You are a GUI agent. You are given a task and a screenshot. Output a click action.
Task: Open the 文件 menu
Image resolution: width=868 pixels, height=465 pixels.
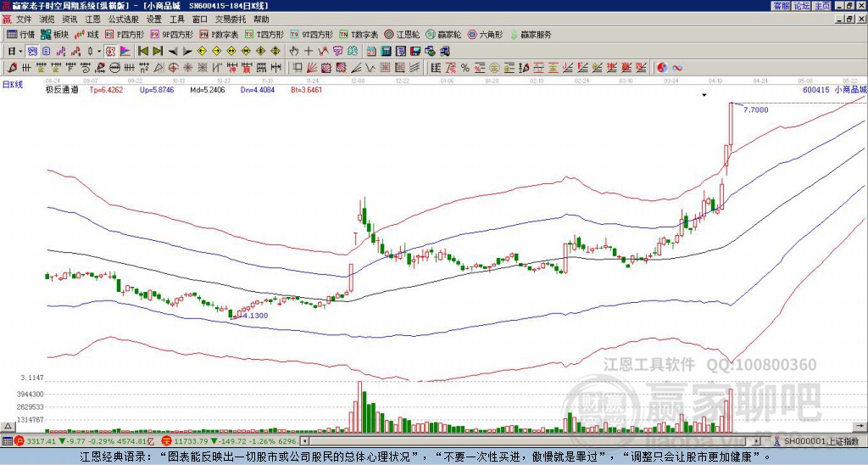(x=24, y=20)
